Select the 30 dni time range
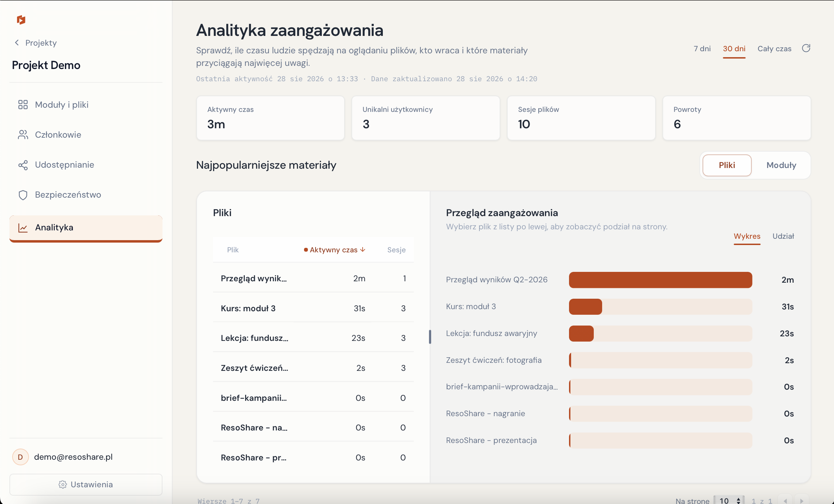This screenshot has width=834, height=504. 734,49
